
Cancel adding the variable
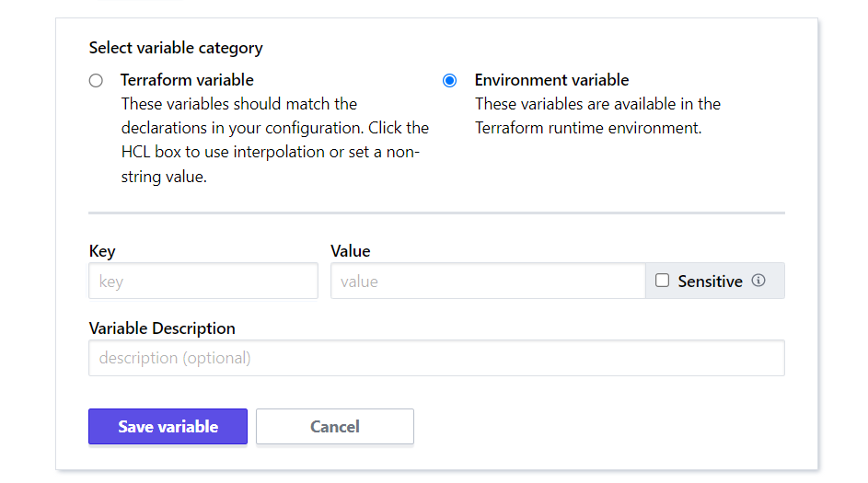click(335, 427)
